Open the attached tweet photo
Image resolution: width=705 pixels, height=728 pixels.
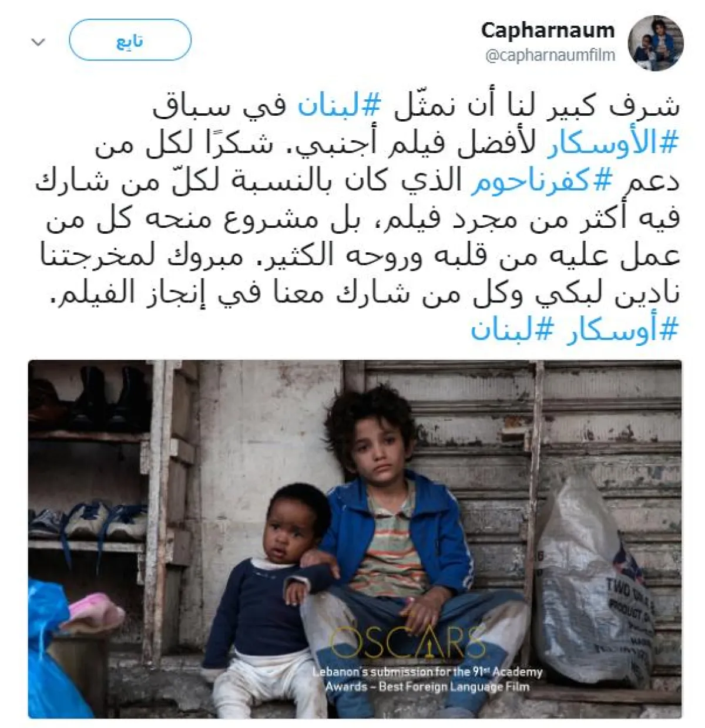[355, 539]
